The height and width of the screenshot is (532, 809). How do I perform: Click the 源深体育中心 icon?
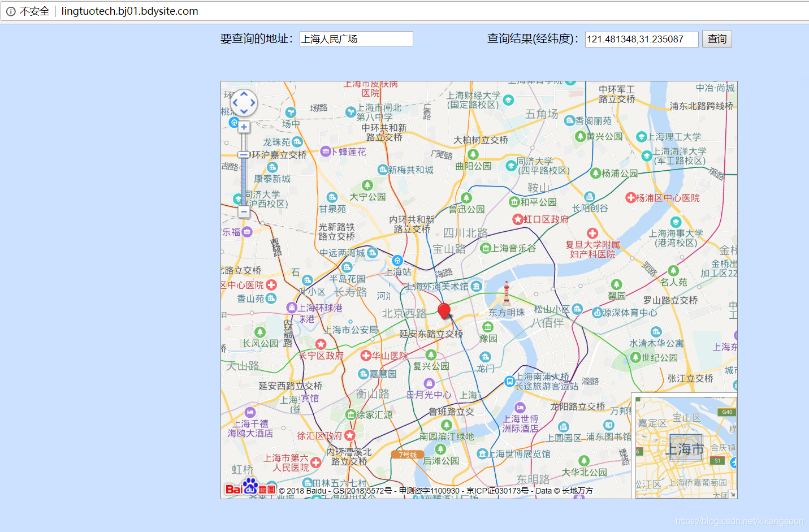(x=597, y=313)
